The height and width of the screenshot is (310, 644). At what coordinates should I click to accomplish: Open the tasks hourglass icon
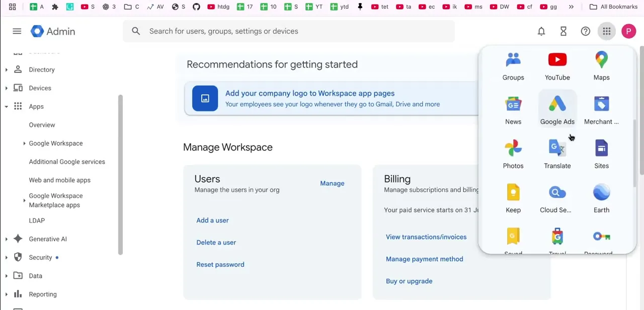pyautogui.click(x=563, y=31)
